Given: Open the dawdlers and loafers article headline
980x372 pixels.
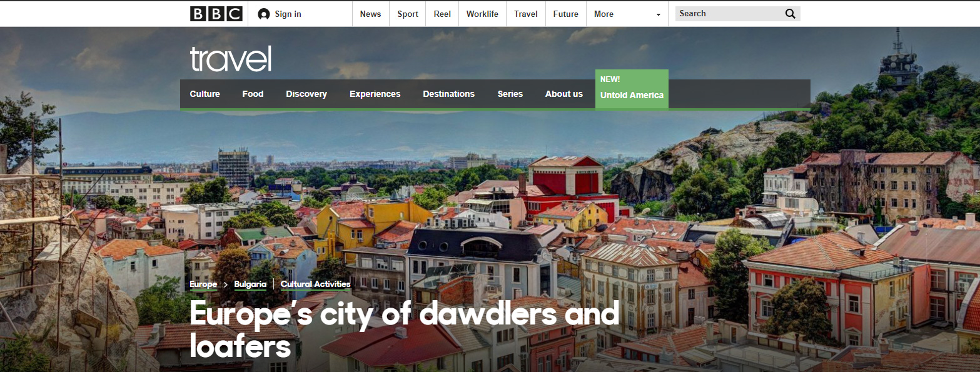Looking at the screenshot, I should pyautogui.click(x=405, y=329).
